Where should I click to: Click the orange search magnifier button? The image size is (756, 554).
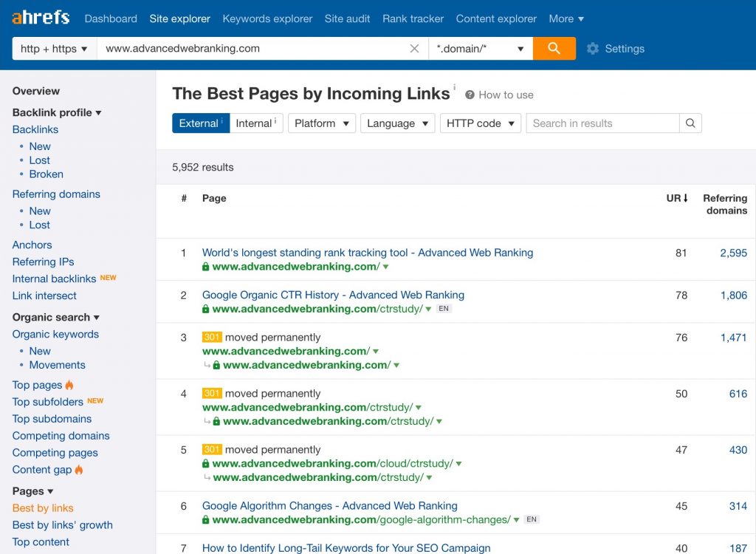coord(554,48)
